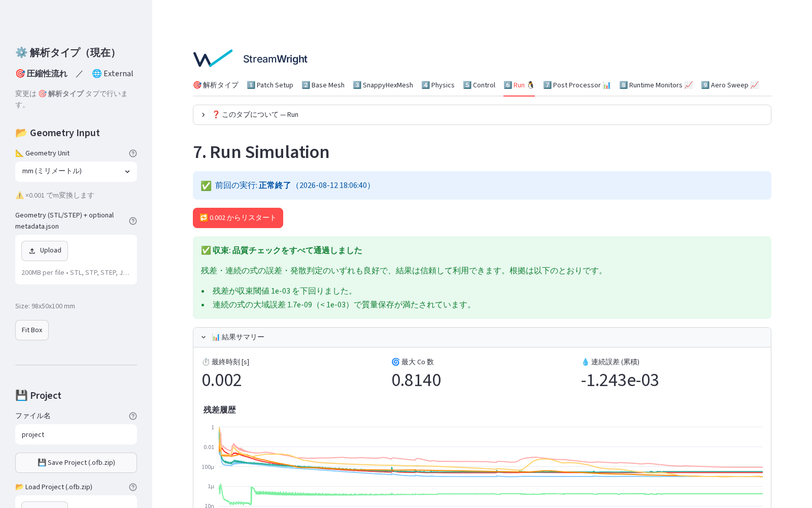Click the Fit Box button
This screenshot has height=508, width=812.
click(32, 330)
